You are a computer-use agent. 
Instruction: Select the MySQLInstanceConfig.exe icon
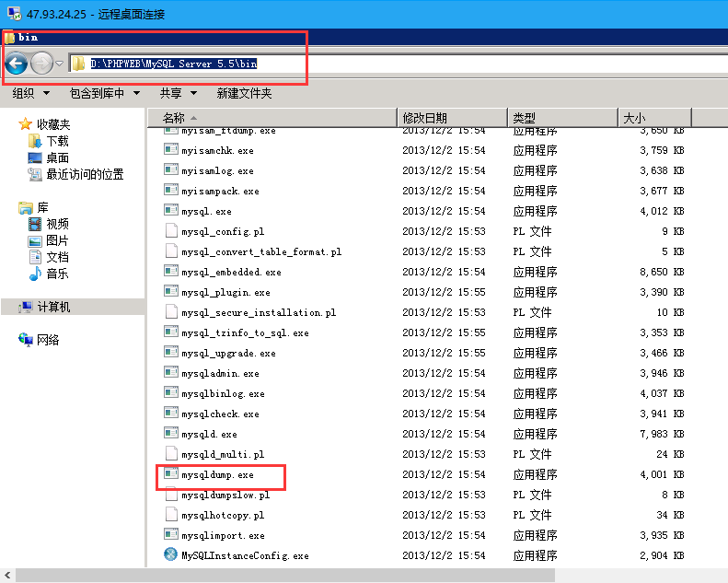170,555
